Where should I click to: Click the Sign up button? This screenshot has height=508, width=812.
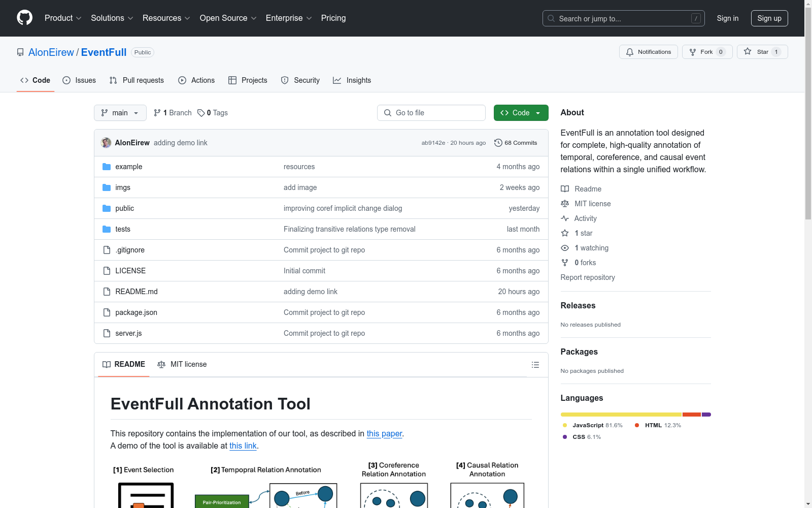click(x=769, y=18)
